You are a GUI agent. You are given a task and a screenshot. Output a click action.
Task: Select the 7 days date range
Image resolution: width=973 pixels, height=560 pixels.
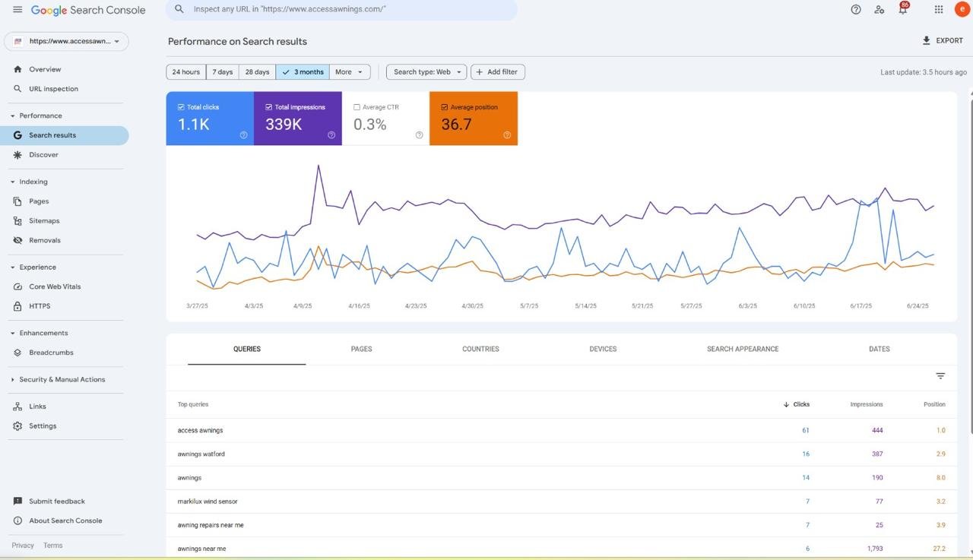coord(223,72)
